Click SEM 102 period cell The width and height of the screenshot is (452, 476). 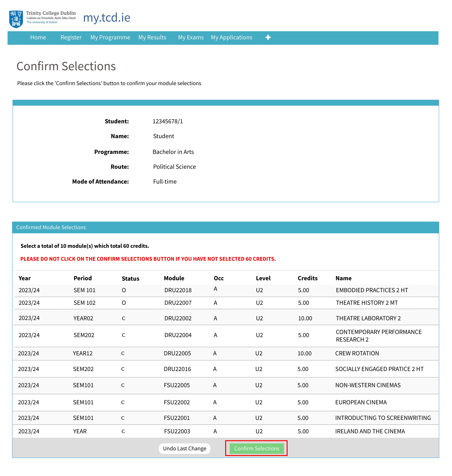pyautogui.click(x=85, y=303)
